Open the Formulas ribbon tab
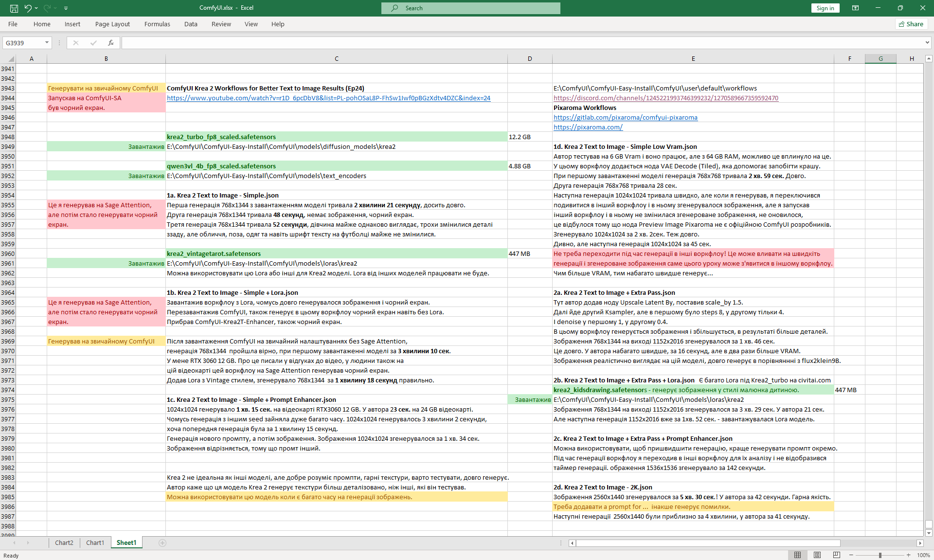934x560 pixels. (157, 24)
